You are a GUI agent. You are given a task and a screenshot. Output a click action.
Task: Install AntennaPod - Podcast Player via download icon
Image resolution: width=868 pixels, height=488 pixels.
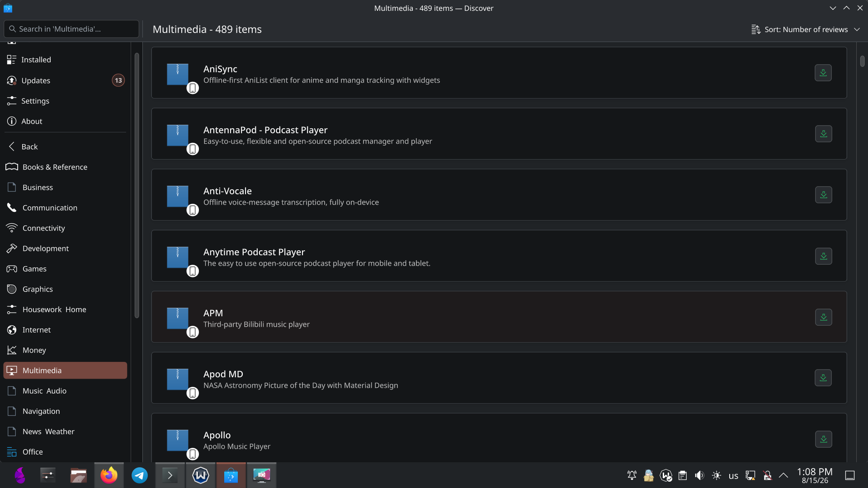[x=823, y=134]
